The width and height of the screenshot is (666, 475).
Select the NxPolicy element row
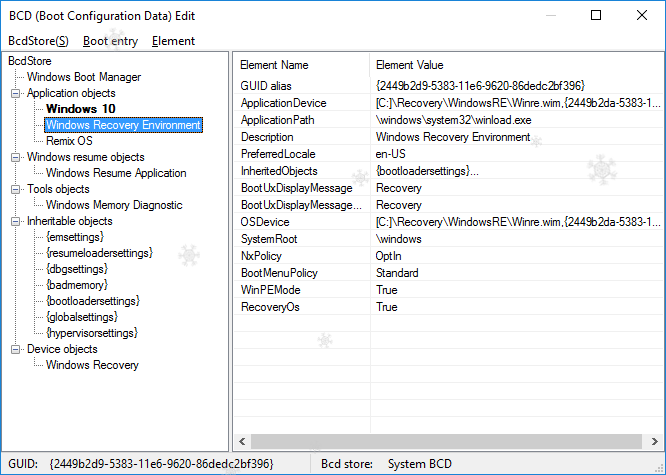tap(449, 256)
